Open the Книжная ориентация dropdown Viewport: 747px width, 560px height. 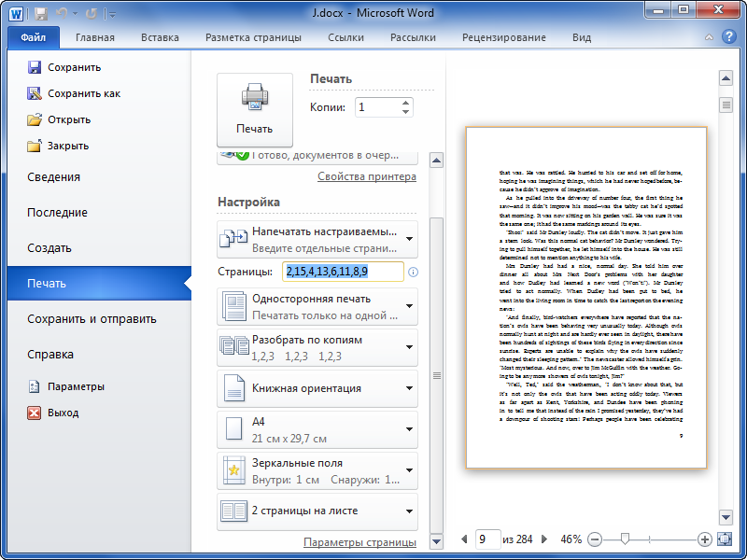[409, 388]
